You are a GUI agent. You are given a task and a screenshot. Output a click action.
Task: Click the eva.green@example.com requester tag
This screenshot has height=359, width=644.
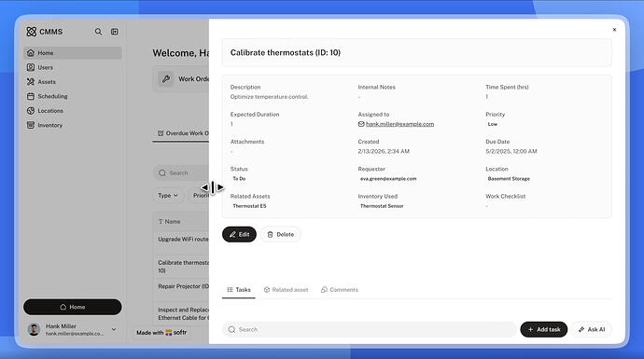pyautogui.click(x=388, y=178)
